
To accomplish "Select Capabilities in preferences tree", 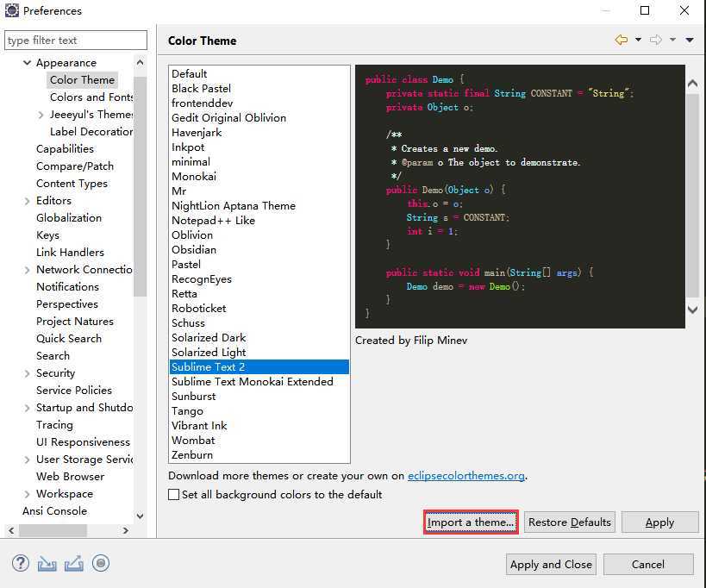I will tap(65, 148).
